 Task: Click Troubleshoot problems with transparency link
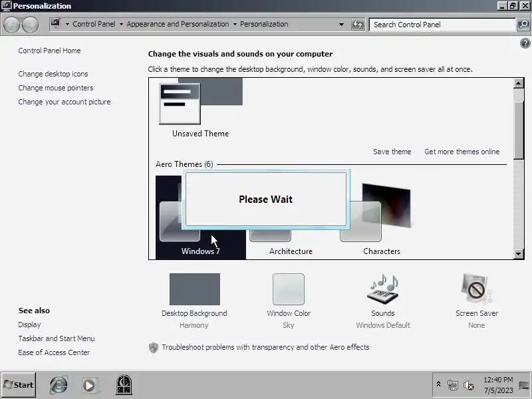tap(265, 347)
